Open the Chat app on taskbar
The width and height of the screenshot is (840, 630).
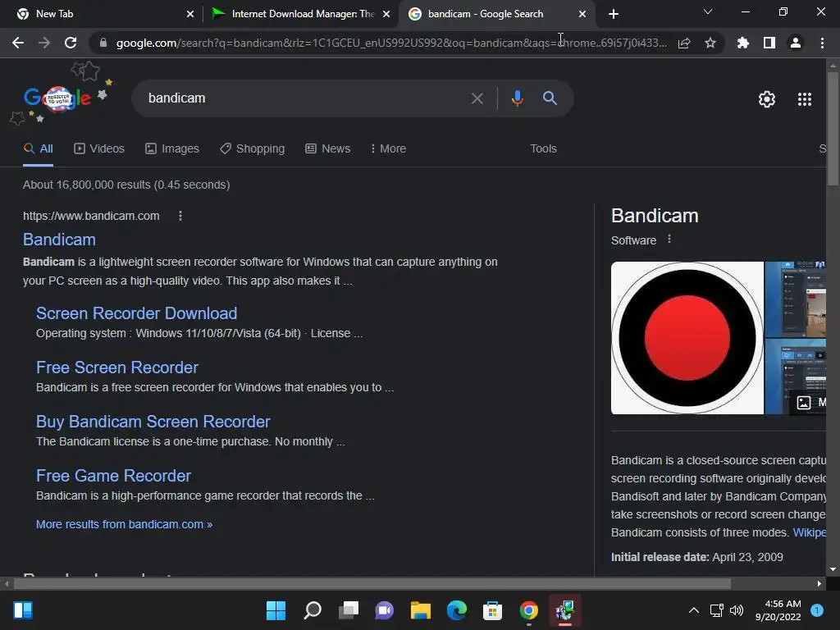click(x=384, y=610)
